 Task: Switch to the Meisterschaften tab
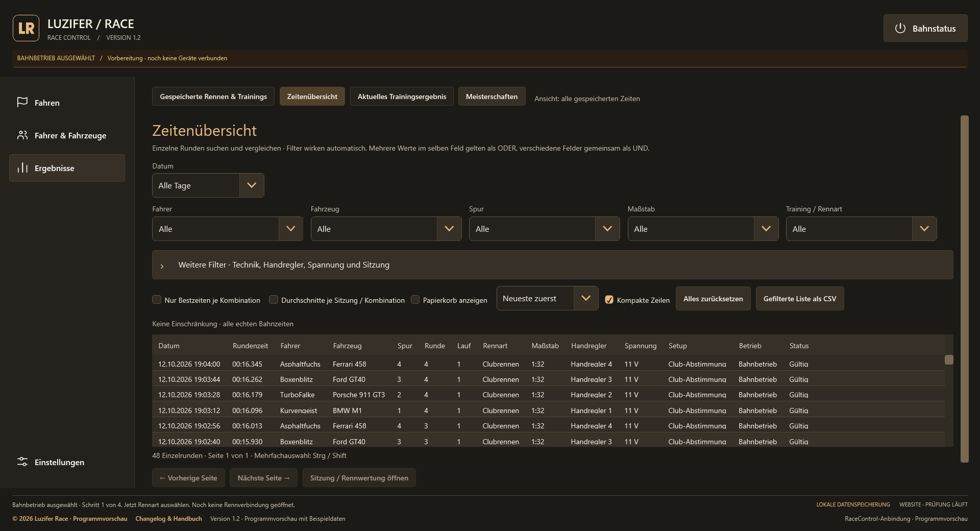click(492, 96)
